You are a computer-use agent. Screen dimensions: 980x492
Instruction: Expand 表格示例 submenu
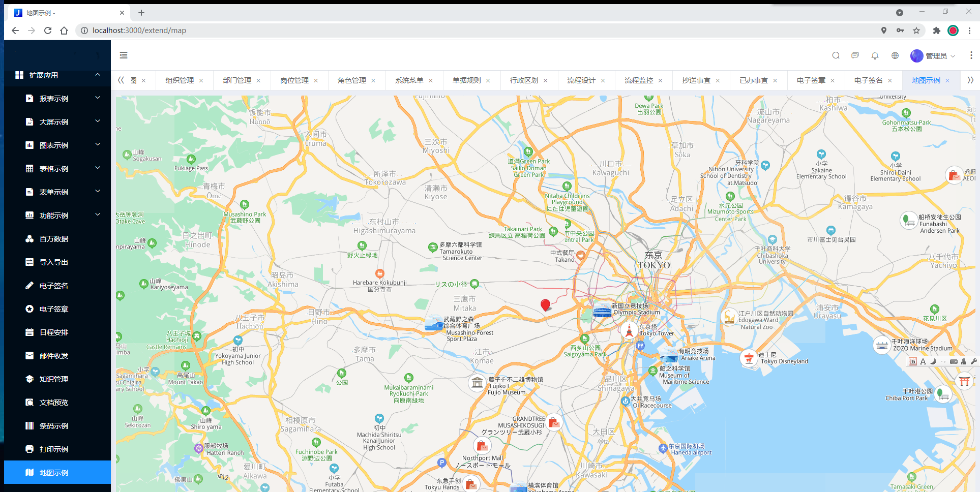pyautogui.click(x=57, y=169)
